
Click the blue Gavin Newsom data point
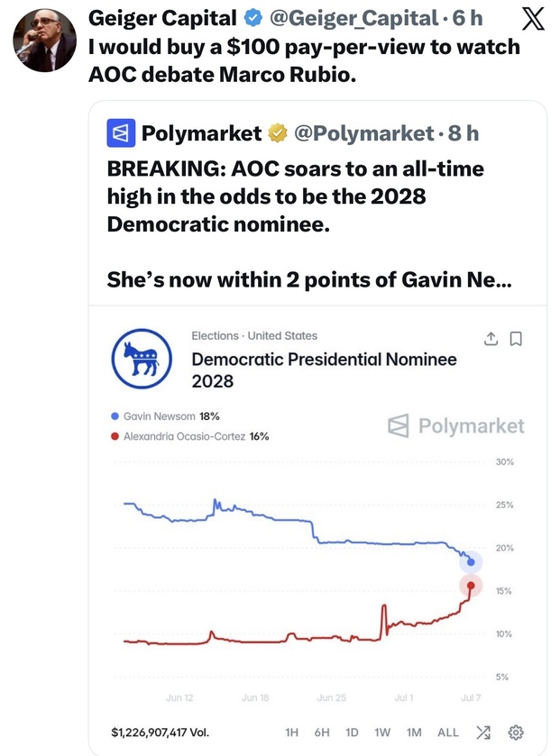coord(472,561)
